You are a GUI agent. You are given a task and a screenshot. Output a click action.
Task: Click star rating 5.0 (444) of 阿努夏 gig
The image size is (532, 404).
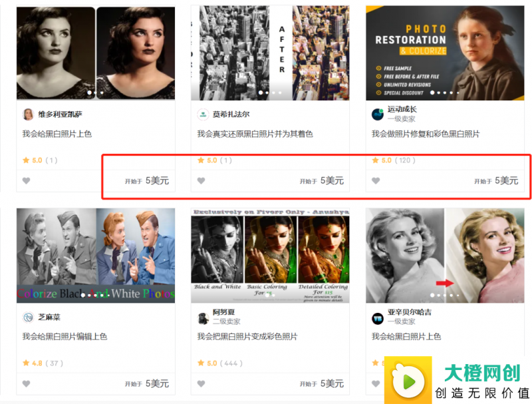220,363
